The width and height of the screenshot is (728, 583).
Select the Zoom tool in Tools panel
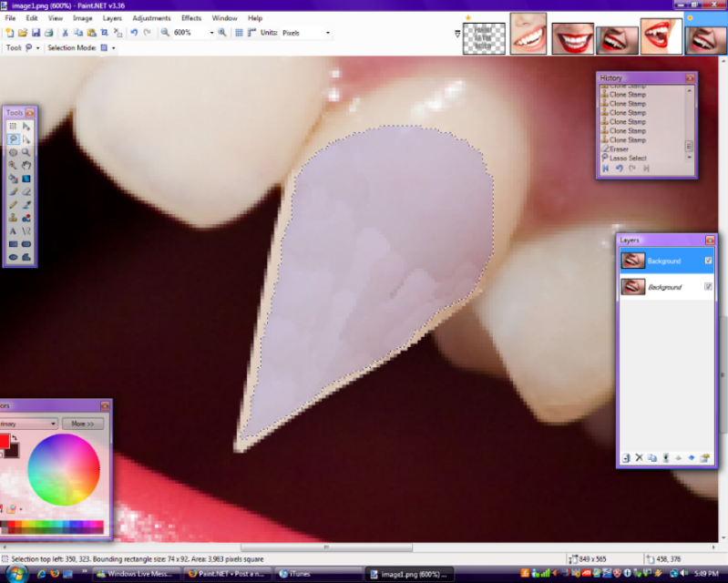point(26,152)
